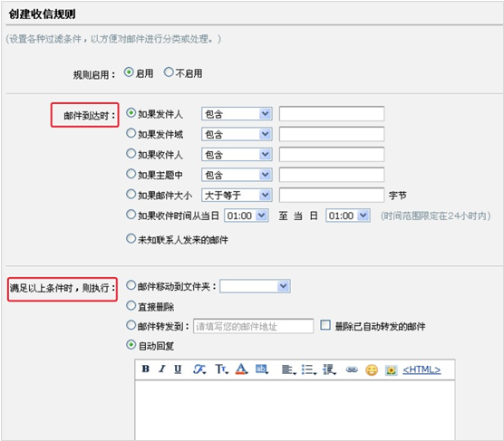Open the bullet list options
Screen dimensions: 504x441
[x=309, y=369]
